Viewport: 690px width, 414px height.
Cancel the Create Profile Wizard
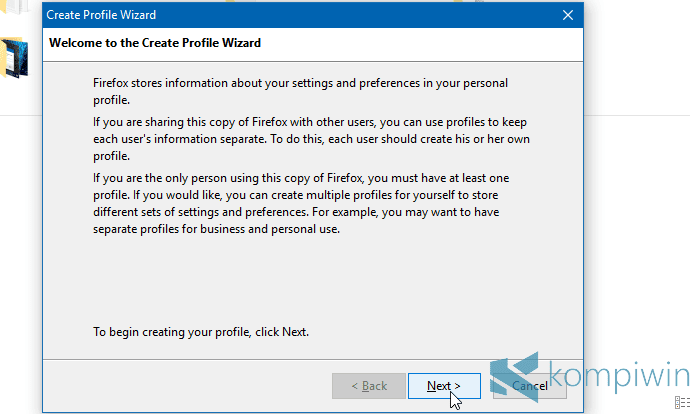(x=528, y=385)
